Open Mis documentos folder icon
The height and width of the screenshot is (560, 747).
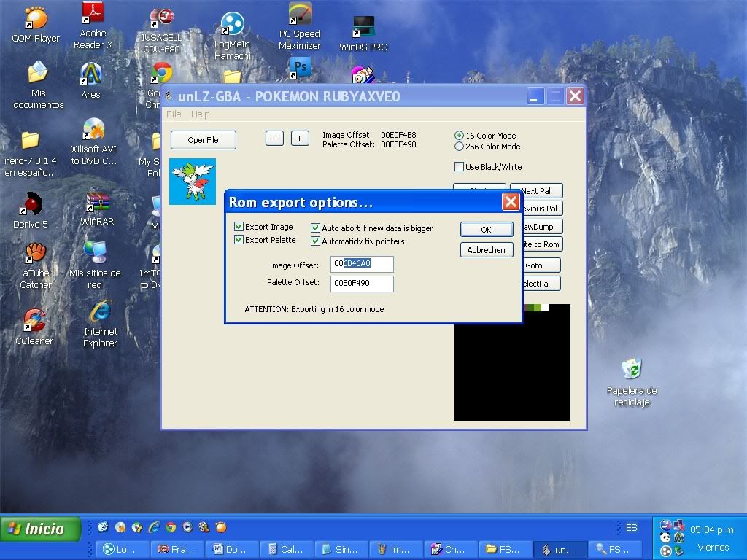[38, 85]
